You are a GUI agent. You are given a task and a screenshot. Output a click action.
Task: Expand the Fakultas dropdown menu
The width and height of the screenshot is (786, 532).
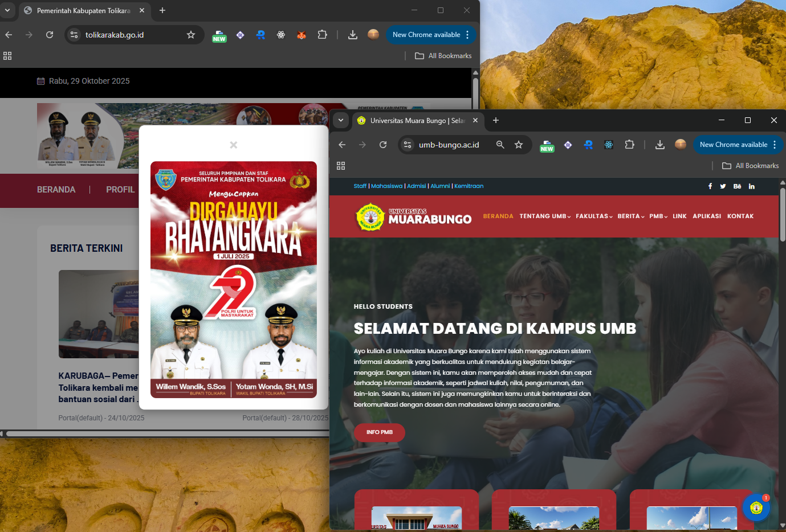[x=594, y=216]
